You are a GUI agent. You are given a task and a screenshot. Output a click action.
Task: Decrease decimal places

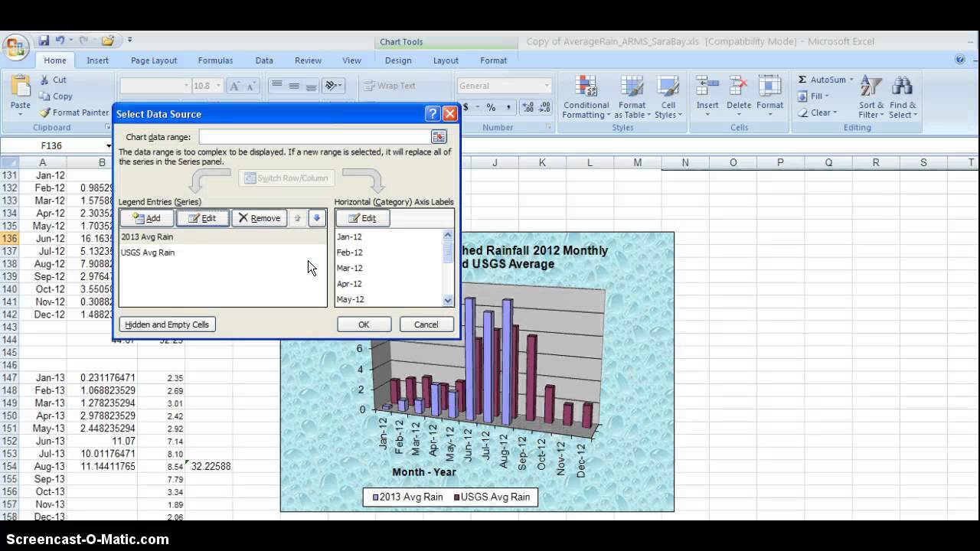[x=544, y=107]
